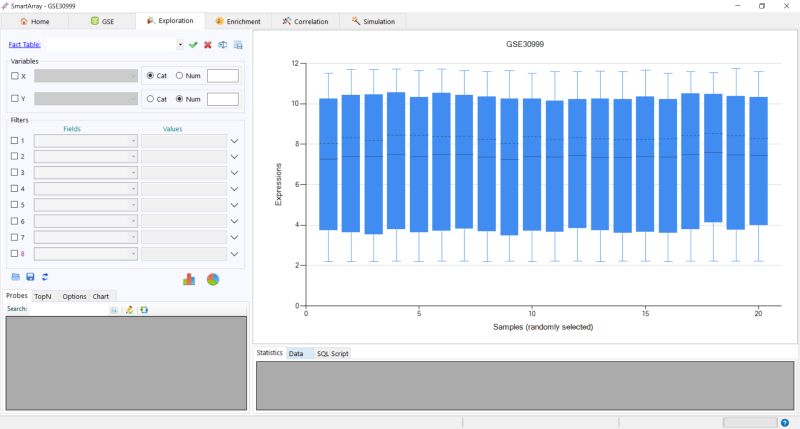This screenshot has height=429, width=800.
Task: Click the magnifier search icon in Probes
Action: point(114,310)
